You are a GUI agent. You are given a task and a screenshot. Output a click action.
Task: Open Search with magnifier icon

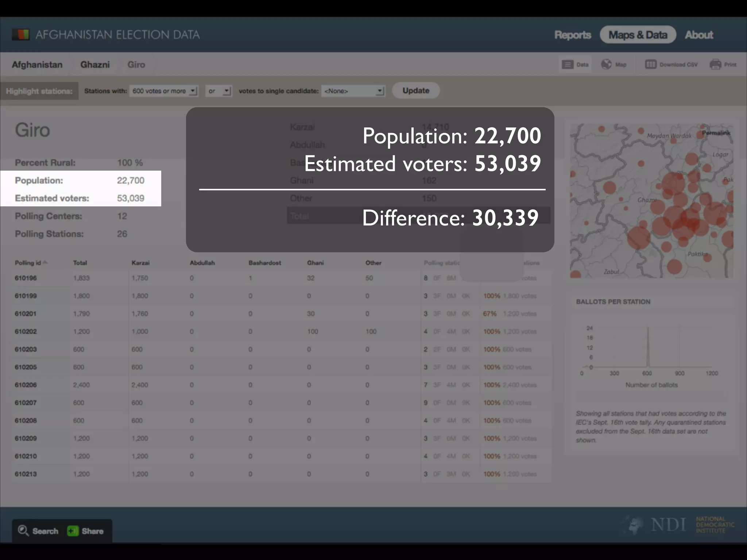click(x=23, y=530)
